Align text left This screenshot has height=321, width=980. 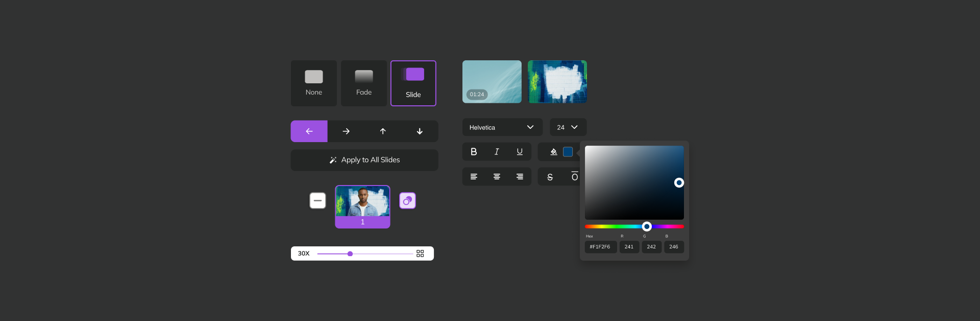(x=474, y=177)
